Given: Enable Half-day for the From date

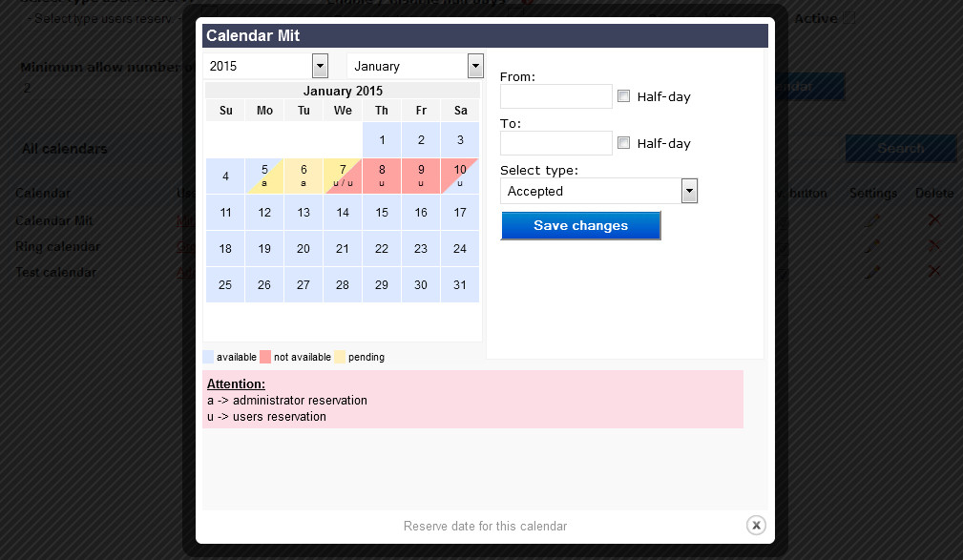Looking at the screenshot, I should [624, 96].
